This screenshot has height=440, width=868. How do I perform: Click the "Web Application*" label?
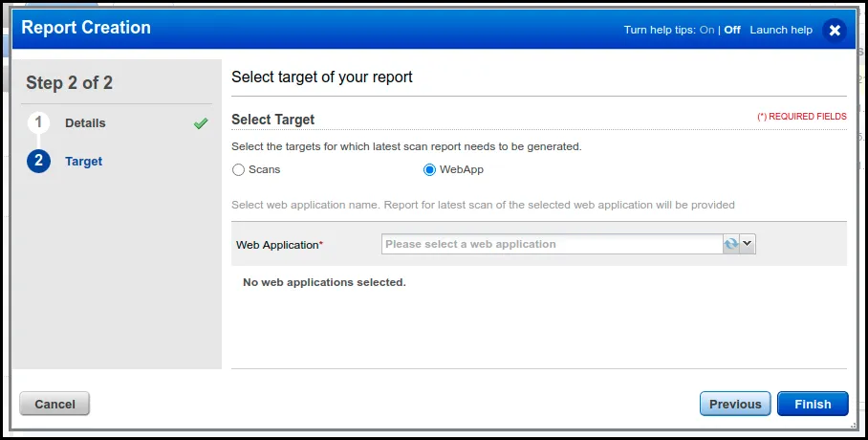click(x=279, y=244)
